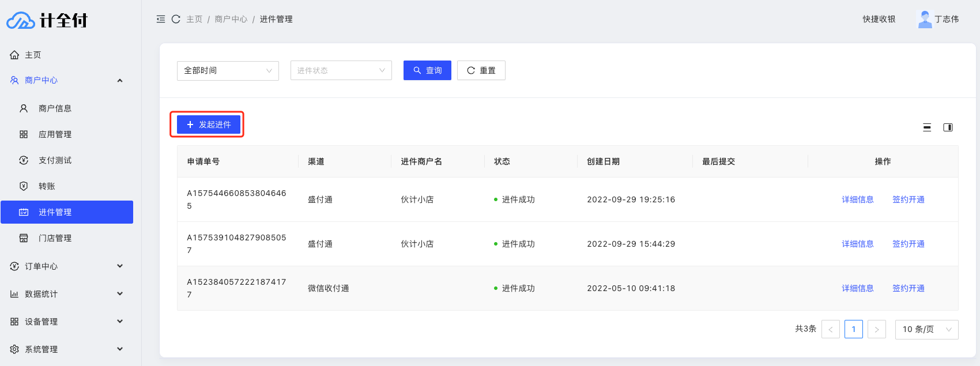Click the 重置 reset button

[481, 70]
